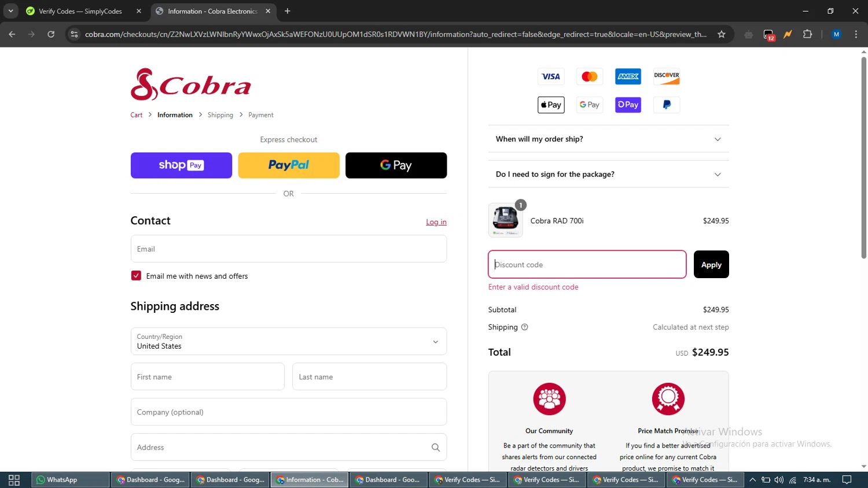868x488 pixels.
Task: Open the tab search dropdown arrow
Action: [10, 11]
